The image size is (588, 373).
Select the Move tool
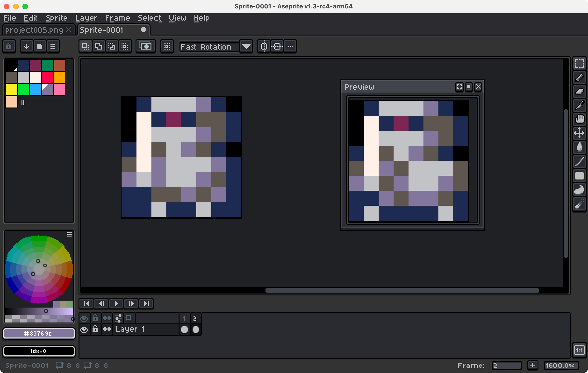[x=579, y=133]
